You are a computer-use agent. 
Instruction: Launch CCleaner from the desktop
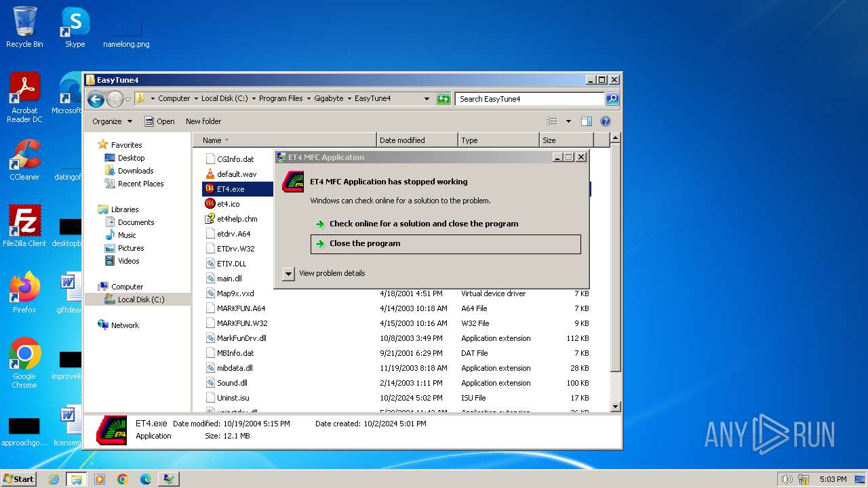pyautogui.click(x=24, y=160)
